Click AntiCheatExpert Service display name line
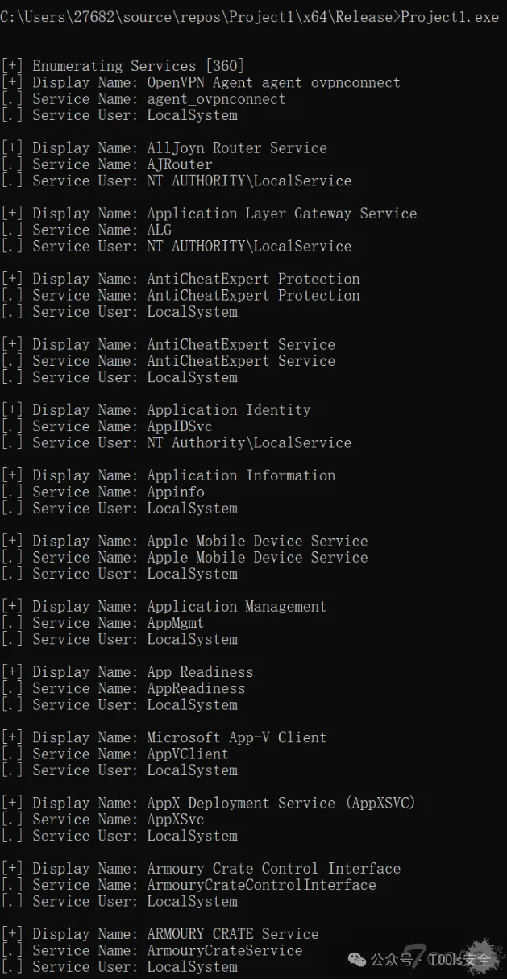This screenshot has width=507, height=980. click(x=168, y=344)
